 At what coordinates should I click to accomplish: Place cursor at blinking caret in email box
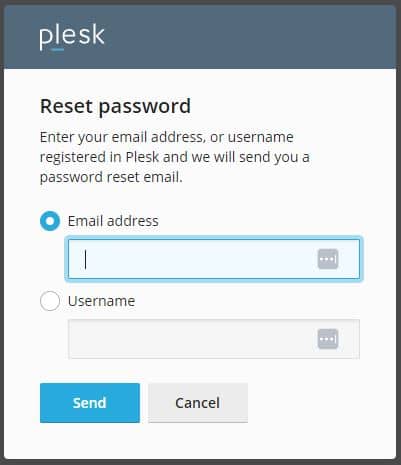pos(86,259)
